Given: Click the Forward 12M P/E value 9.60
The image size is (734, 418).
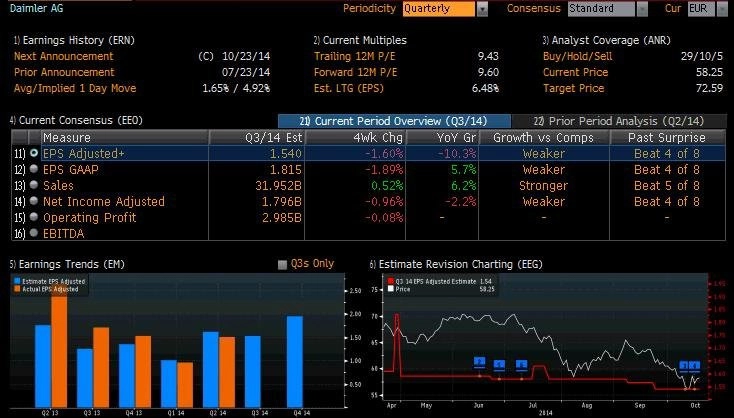Looking at the screenshot, I should point(488,72).
